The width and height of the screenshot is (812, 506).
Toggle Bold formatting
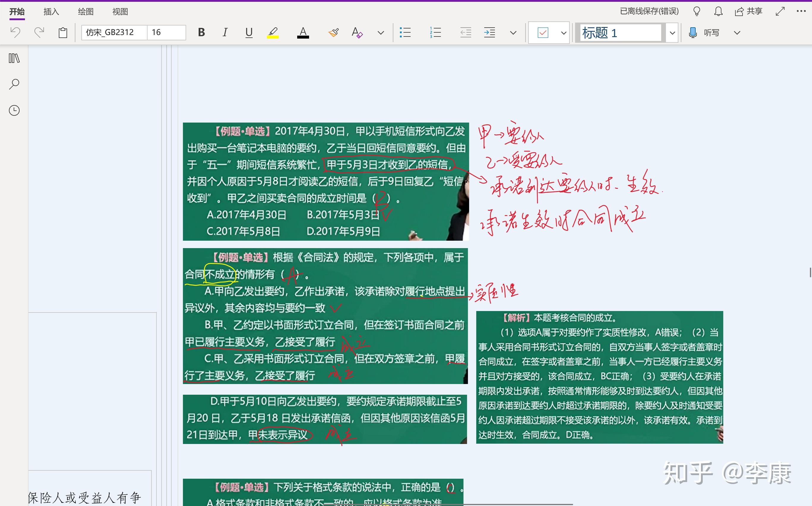point(201,32)
